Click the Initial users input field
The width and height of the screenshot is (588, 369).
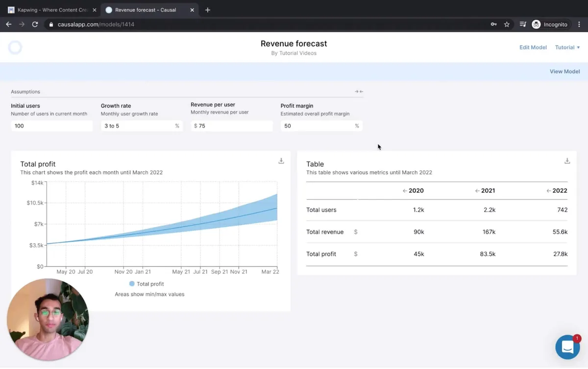51,126
